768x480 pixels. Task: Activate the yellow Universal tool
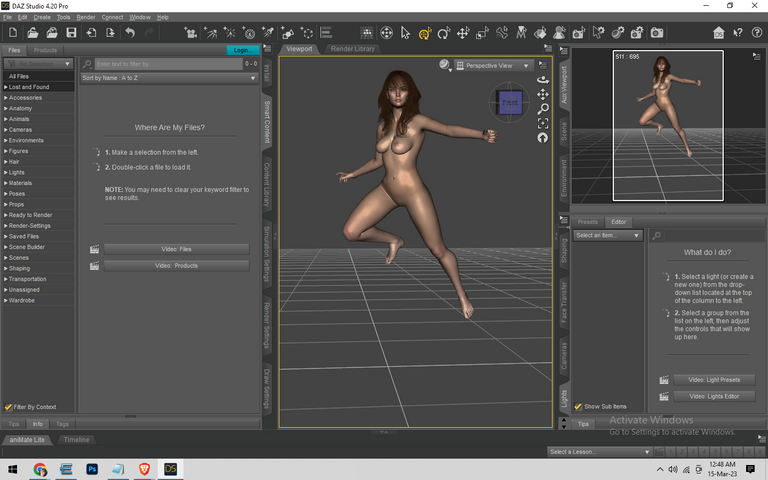click(x=425, y=33)
